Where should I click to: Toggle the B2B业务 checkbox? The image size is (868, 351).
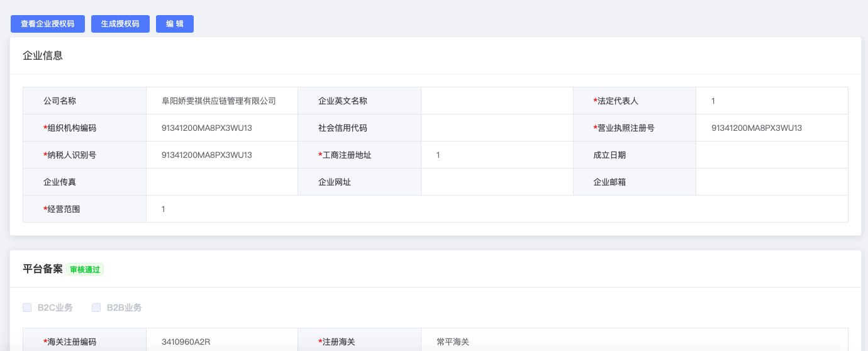96,308
